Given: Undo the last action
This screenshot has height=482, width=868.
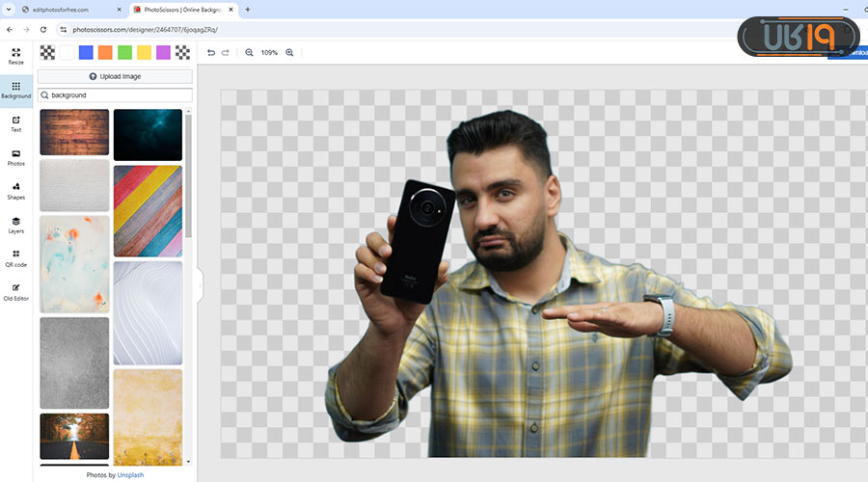Looking at the screenshot, I should [x=211, y=52].
